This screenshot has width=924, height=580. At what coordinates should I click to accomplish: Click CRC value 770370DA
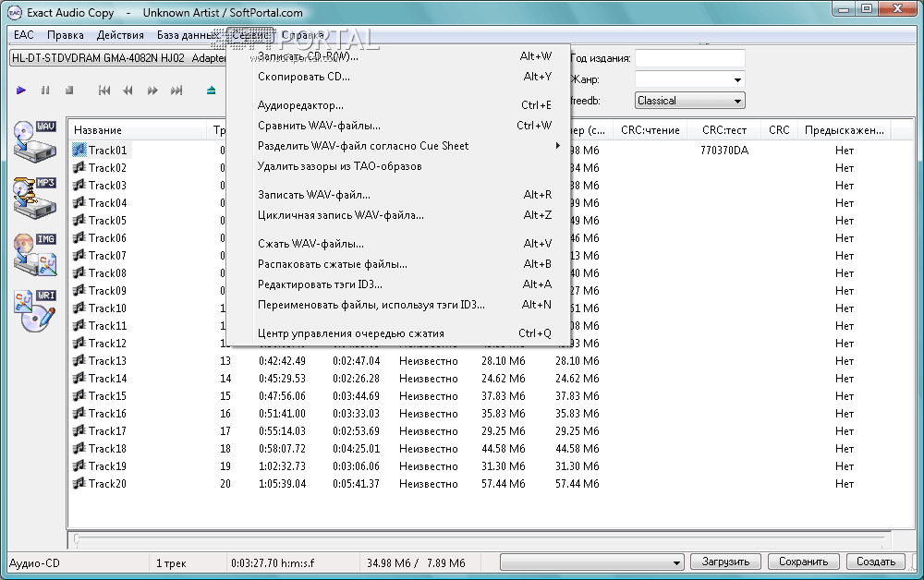(x=724, y=151)
